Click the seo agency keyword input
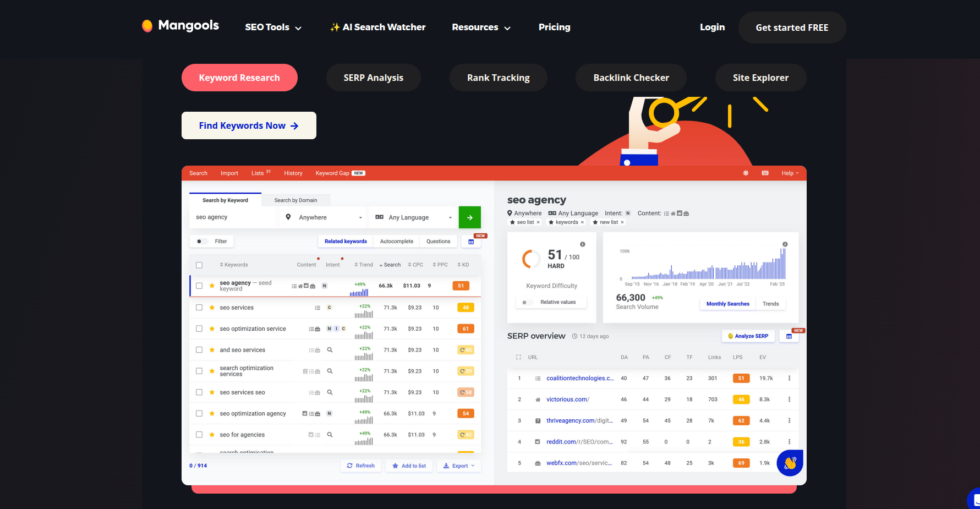Image resolution: width=980 pixels, height=509 pixels. pos(234,217)
